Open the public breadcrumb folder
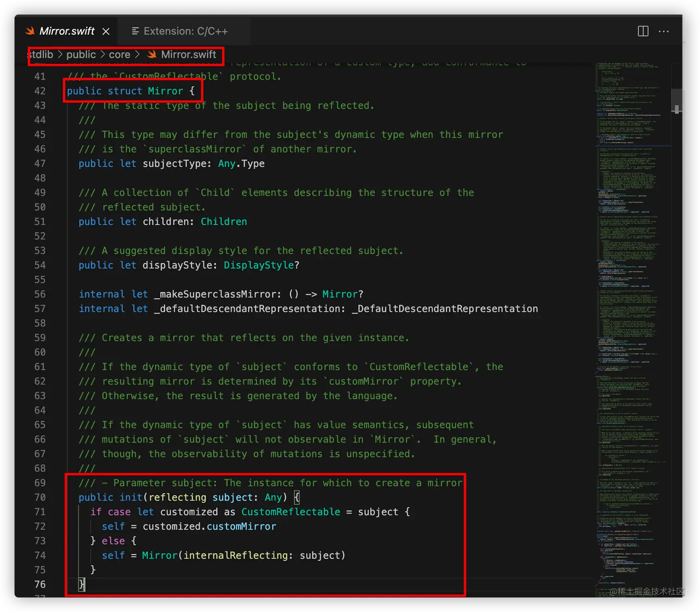 click(81, 55)
